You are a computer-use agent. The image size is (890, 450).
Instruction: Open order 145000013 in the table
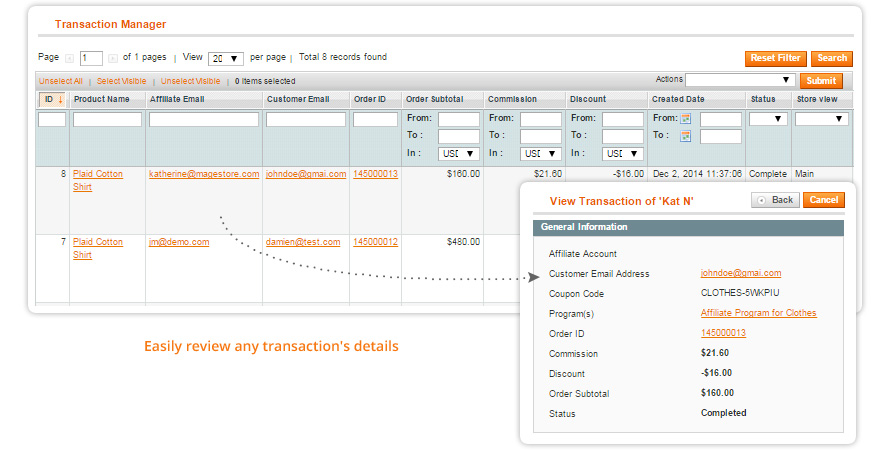pos(375,174)
